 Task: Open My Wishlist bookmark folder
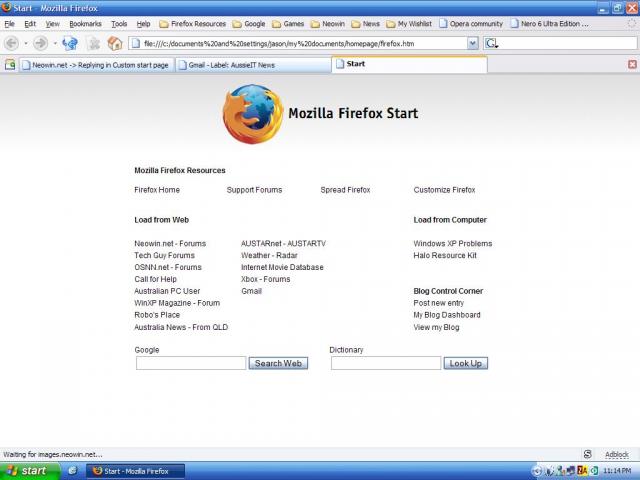[x=409, y=24]
